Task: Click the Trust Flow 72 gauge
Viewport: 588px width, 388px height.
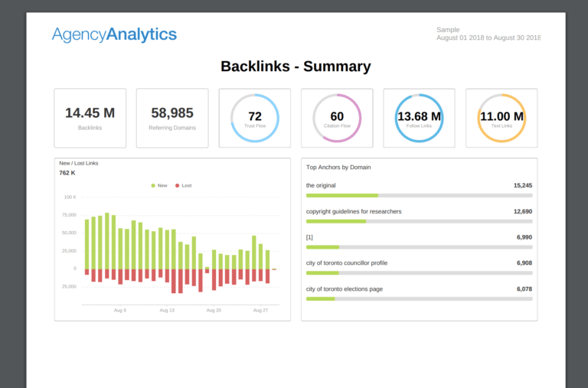Action: pos(255,118)
